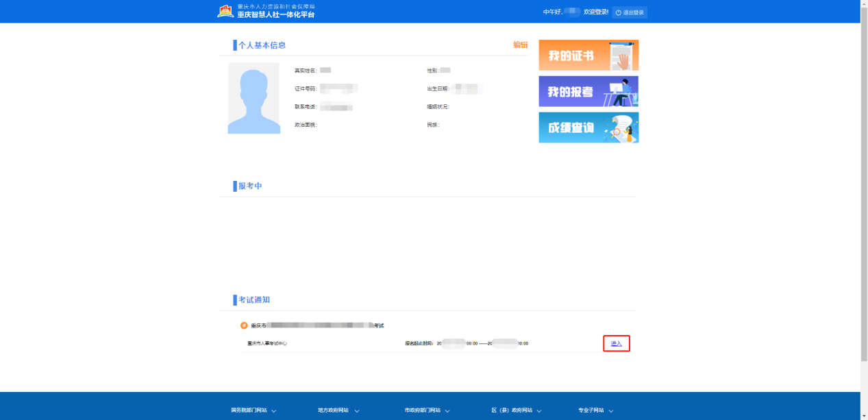Click the 退出登录 logout button

pyautogui.click(x=630, y=12)
